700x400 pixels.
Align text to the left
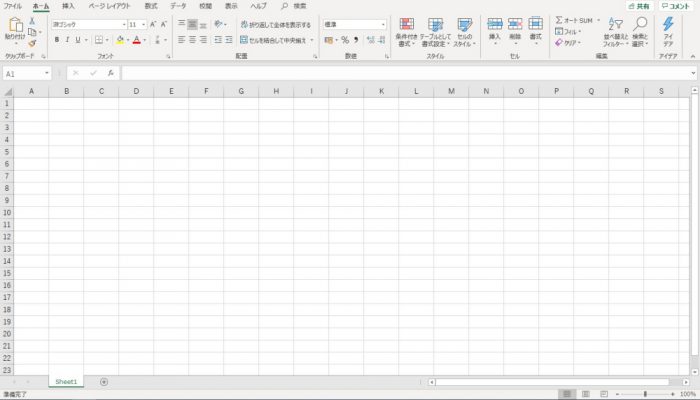pyautogui.click(x=181, y=40)
